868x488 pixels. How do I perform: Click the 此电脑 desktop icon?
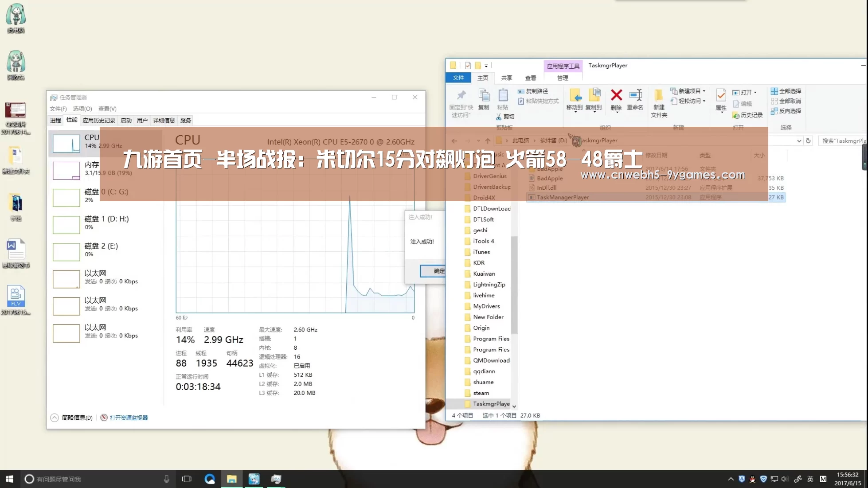(16, 18)
